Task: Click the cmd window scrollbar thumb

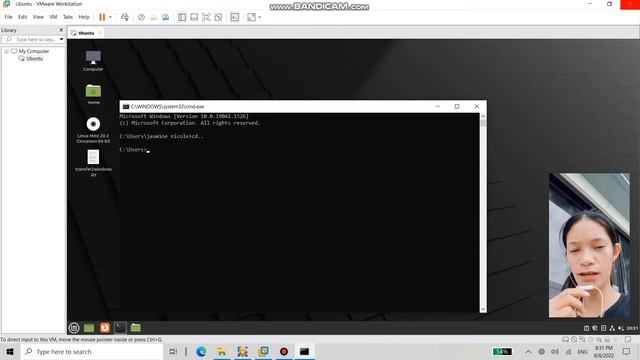Action: [x=483, y=123]
